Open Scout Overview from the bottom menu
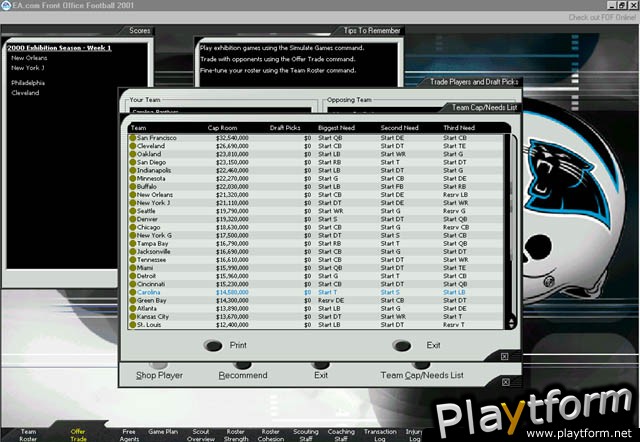Image resolution: width=640 pixels, height=442 pixels. [x=201, y=435]
